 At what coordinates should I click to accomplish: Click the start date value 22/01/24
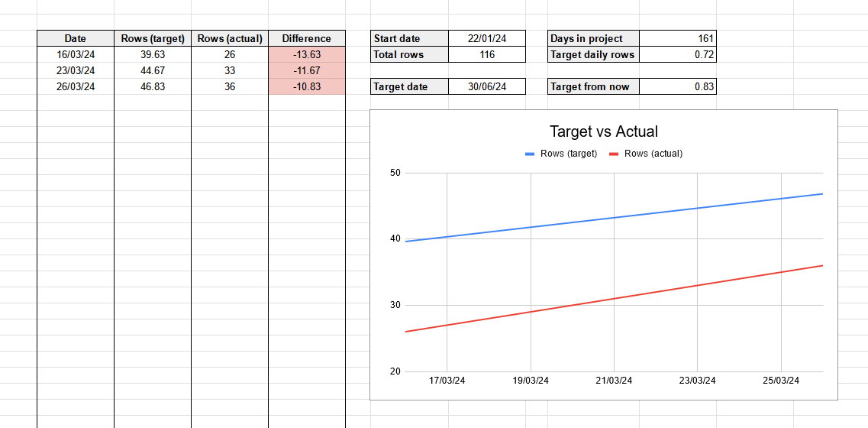(x=487, y=39)
